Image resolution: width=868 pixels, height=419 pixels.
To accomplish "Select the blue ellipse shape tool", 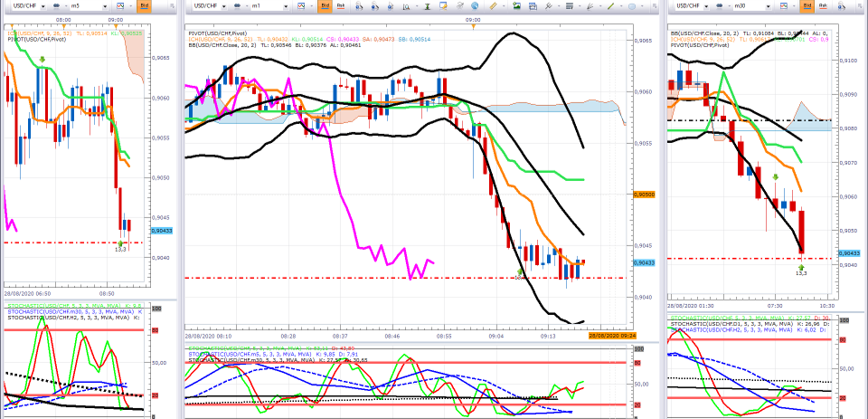I will coord(632,5).
